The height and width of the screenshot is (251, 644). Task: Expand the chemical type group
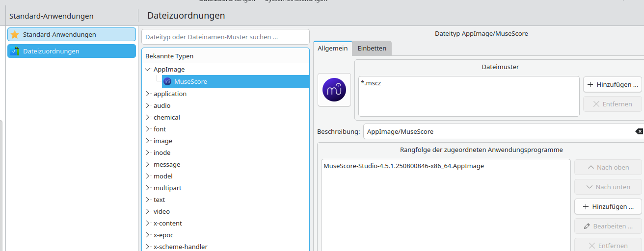click(147, 117)
